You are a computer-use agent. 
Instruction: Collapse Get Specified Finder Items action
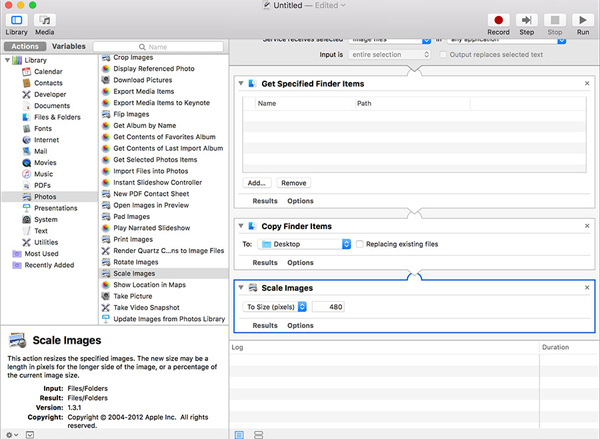coord(241,83)
